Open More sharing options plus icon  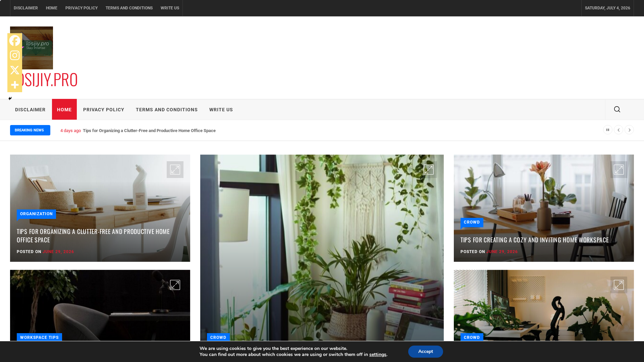tap(15, 85)
